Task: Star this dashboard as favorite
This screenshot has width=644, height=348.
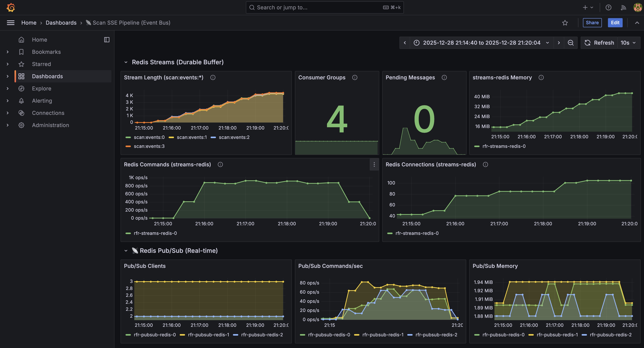Action: pos(565,23)
